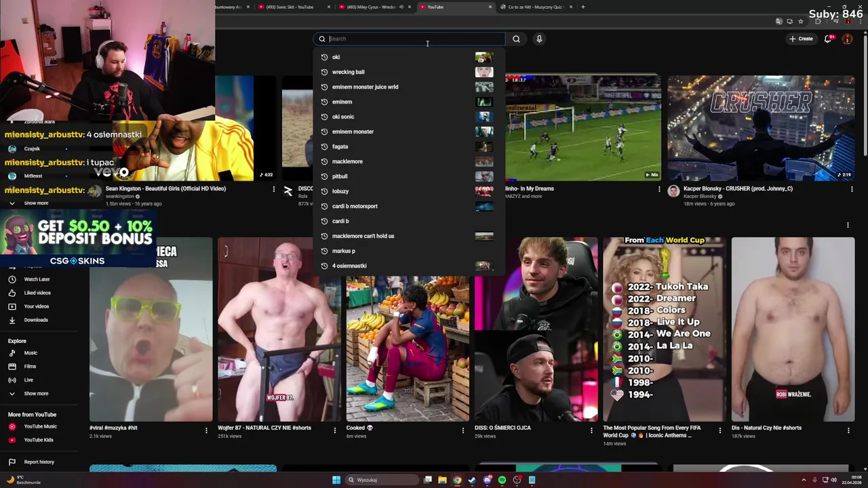868x488 pixels.
Task: Click the taskbar volume icon
Action: pos(834,480)
